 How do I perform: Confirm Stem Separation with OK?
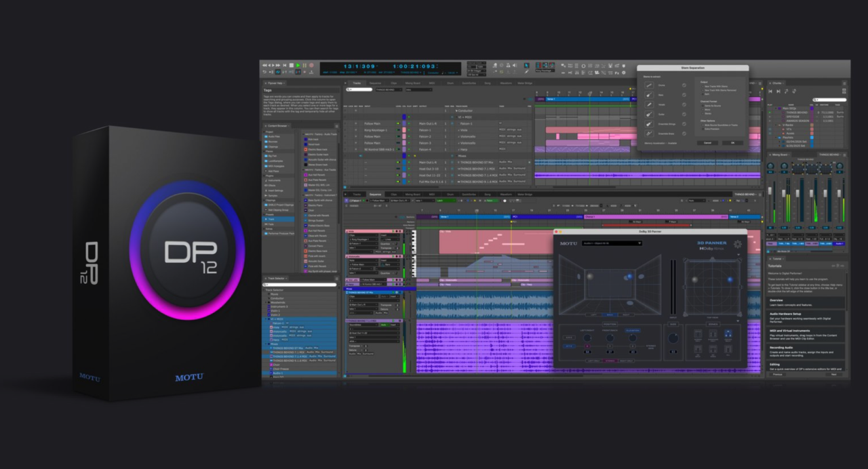[x=732, y=143]
